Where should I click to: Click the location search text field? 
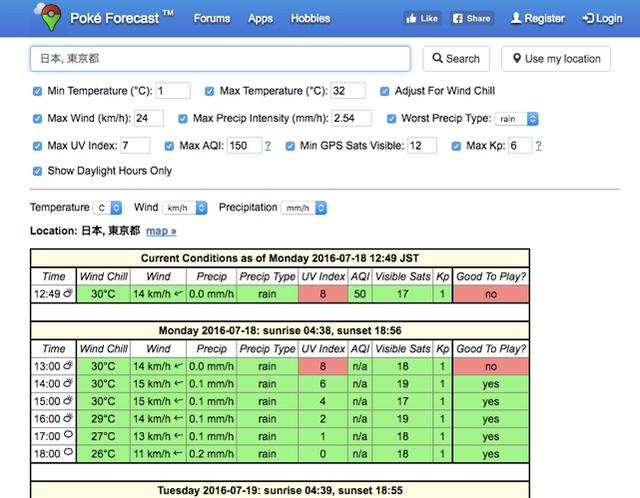[x=219, y=59]
